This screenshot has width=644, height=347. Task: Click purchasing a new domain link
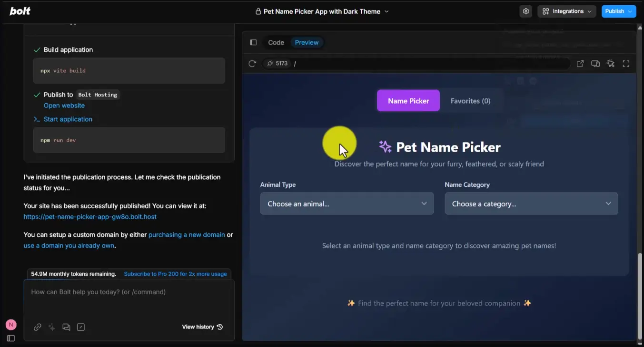[187, 235]
